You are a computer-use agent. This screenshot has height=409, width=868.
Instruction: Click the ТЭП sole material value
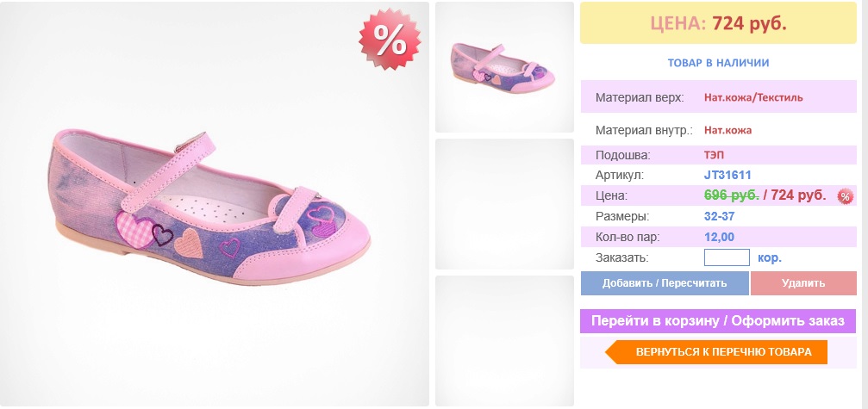(714, 155)
